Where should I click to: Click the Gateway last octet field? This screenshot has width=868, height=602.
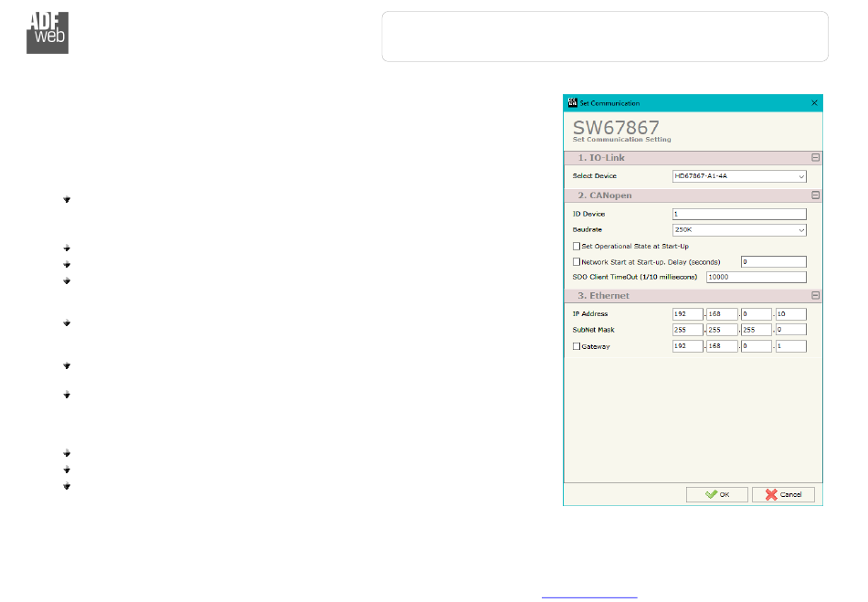click(x=790, y=346)
